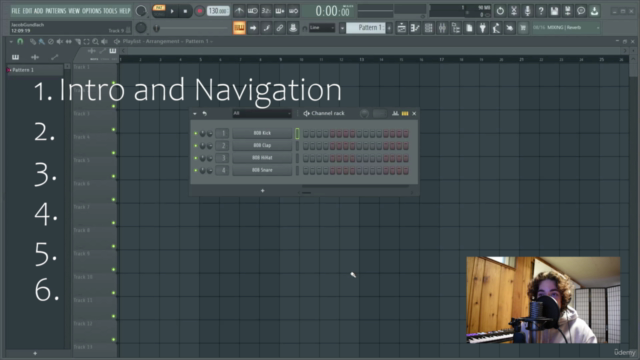Click the 808 HiHat channel button

tap(262, 158)
